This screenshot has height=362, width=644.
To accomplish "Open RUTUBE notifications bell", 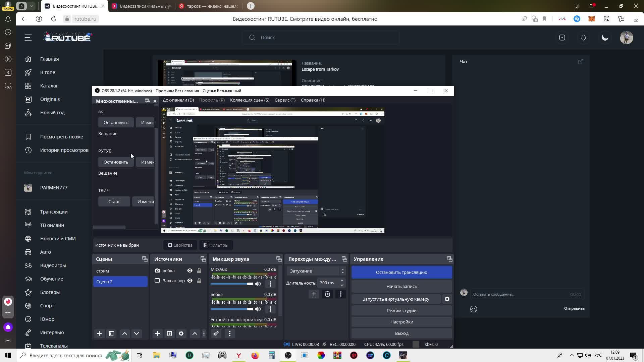I will tap(584, 38).
